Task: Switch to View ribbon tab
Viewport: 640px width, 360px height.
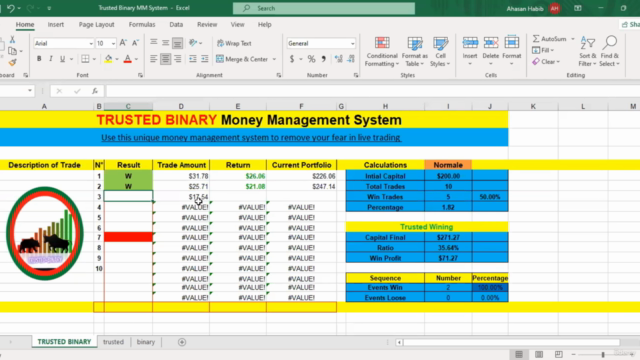Action: [237, 24]
